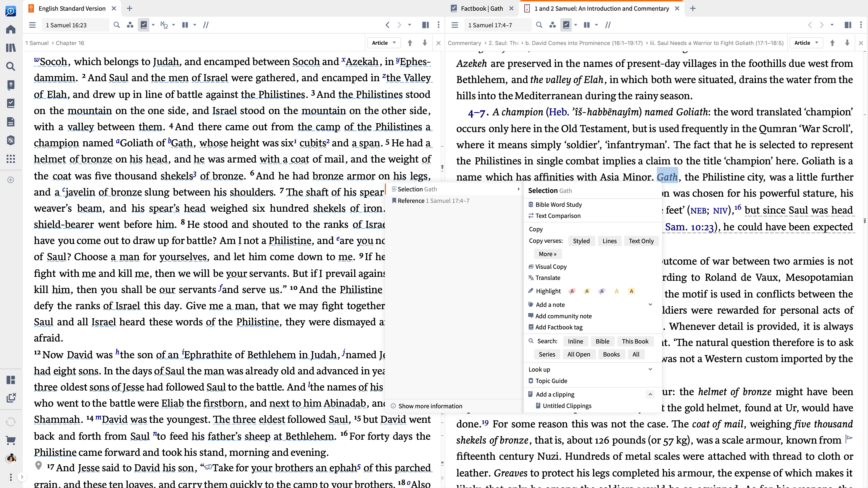Screen dimensions: 868x488
Task: Open parallel resources icon in ESV panel
Action: point(130,25)
